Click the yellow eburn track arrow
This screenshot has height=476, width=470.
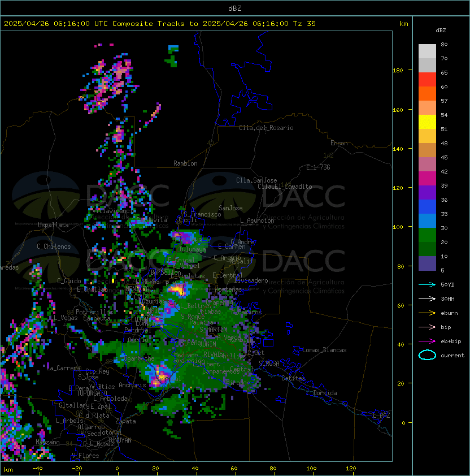(427, 313)
